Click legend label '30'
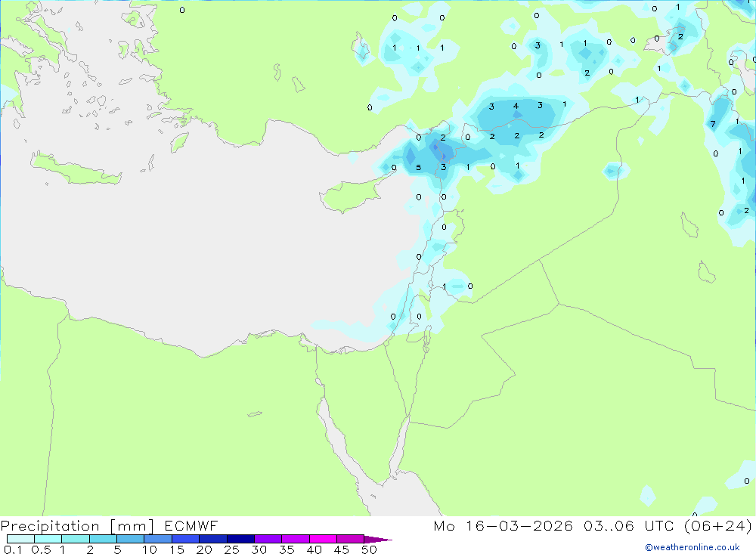This screenshot has width=756, height=554. tap(259, 549)
